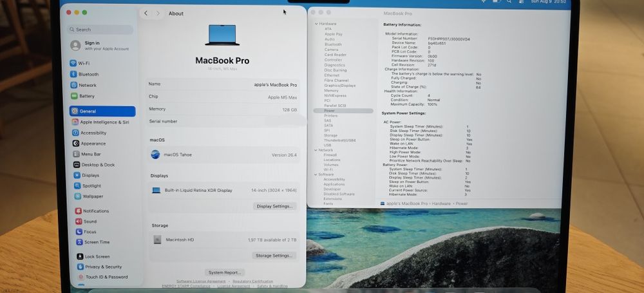Viewport: 644px width, 293px height.
Task: Click the Storage Settings… button
Action: [x=274, y=256]
